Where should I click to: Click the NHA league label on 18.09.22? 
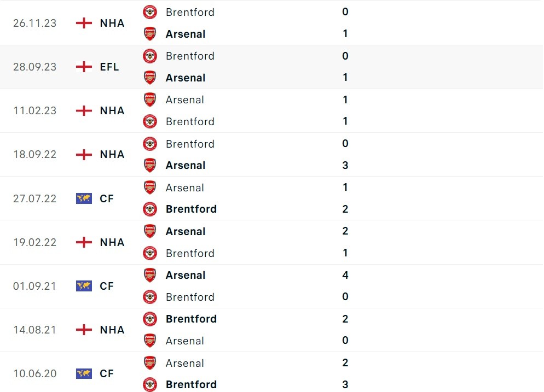112,155
